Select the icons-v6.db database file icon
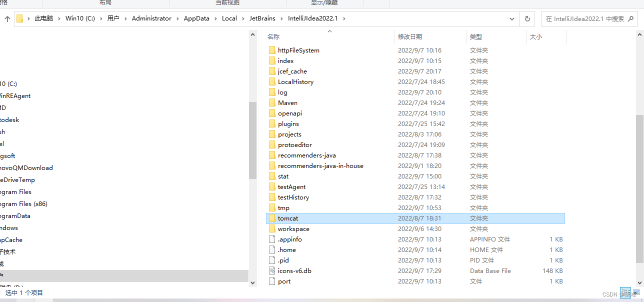 [272, 270]
